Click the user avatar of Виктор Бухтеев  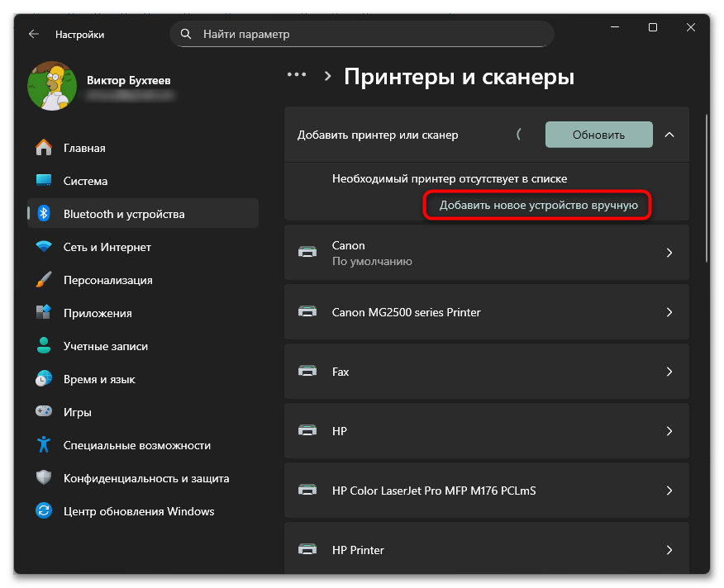coord(52,85)
